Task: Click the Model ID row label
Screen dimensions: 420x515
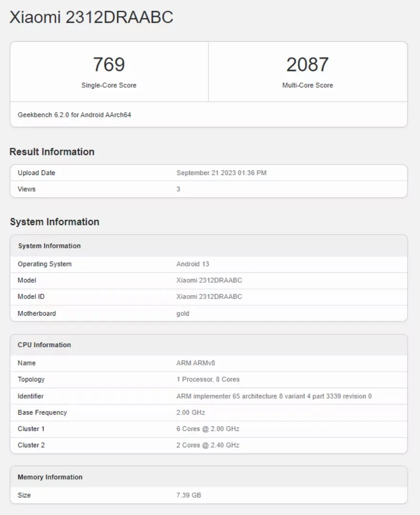Action: [x=31, y=297]
